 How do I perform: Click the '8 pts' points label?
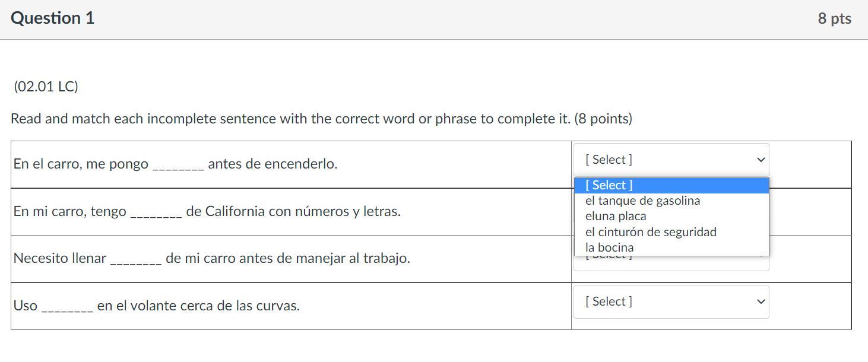coord(834,19)
